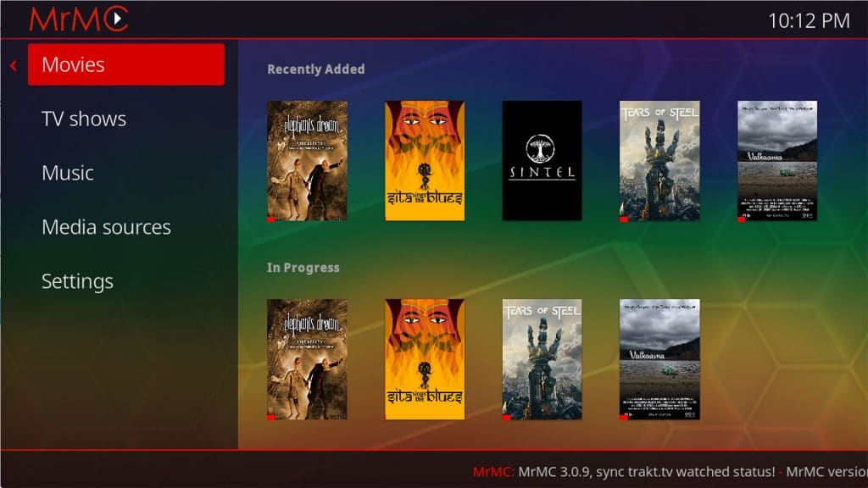
Task: Pick the Valkaama poster in Recently Added
Action: 776,161
